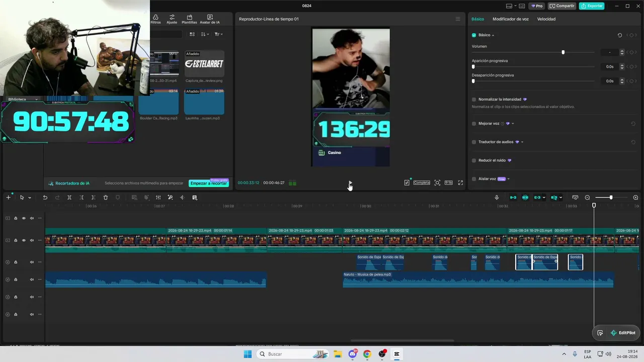Image resolution: width=644 pixels, height=362 pixels.
Task: Enable Reducir el ruido
Action: [474, 160]
